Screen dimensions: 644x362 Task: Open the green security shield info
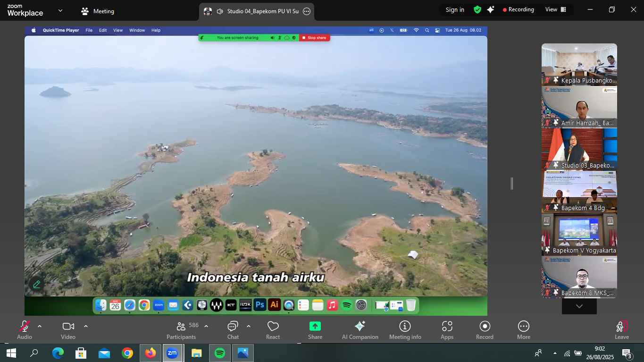477,10
